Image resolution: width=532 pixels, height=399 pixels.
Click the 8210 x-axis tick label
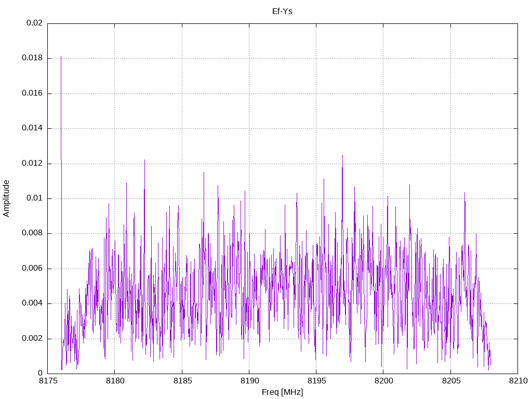coord(518,381)
